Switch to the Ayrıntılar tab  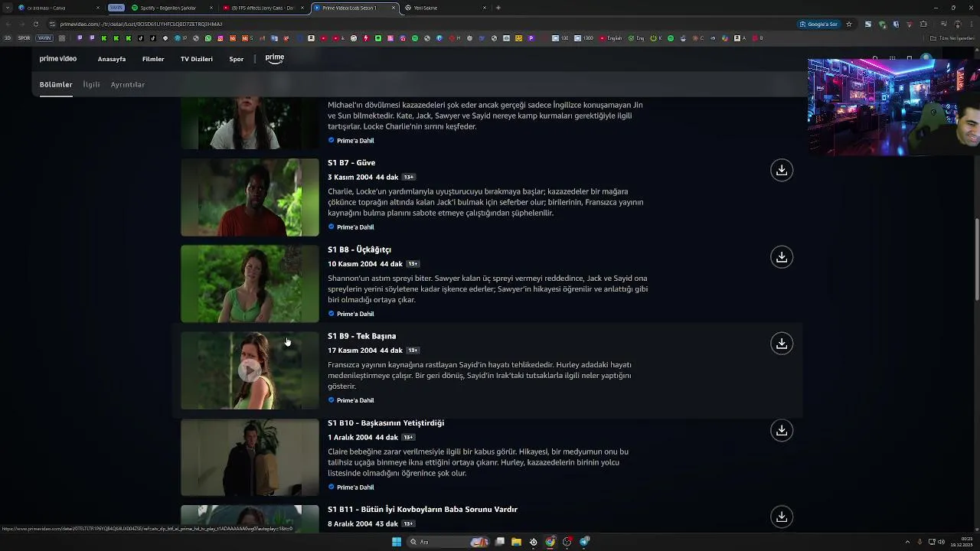click(128, 85)
